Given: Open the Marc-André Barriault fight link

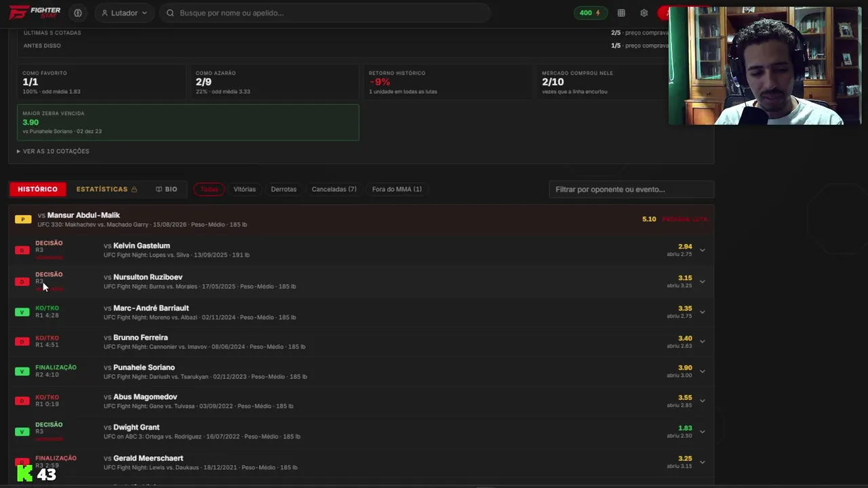Looking at the screenshot, I should coord(151,308).
